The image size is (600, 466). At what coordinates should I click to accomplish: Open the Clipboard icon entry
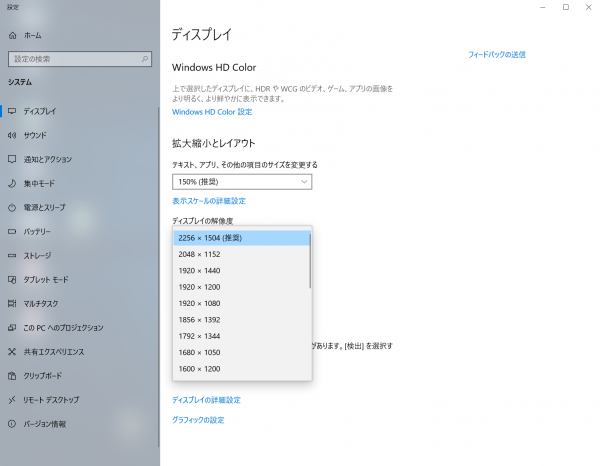point(12,375)
